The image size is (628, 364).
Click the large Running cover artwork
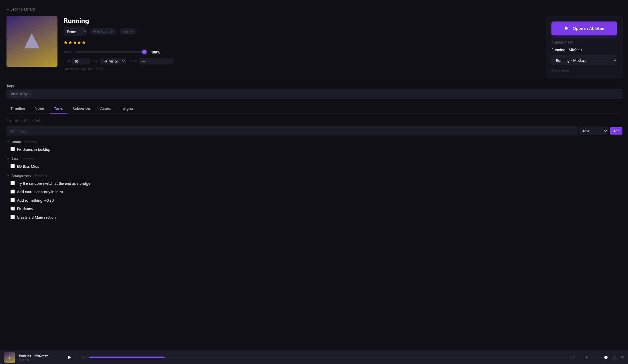point(32,41)
